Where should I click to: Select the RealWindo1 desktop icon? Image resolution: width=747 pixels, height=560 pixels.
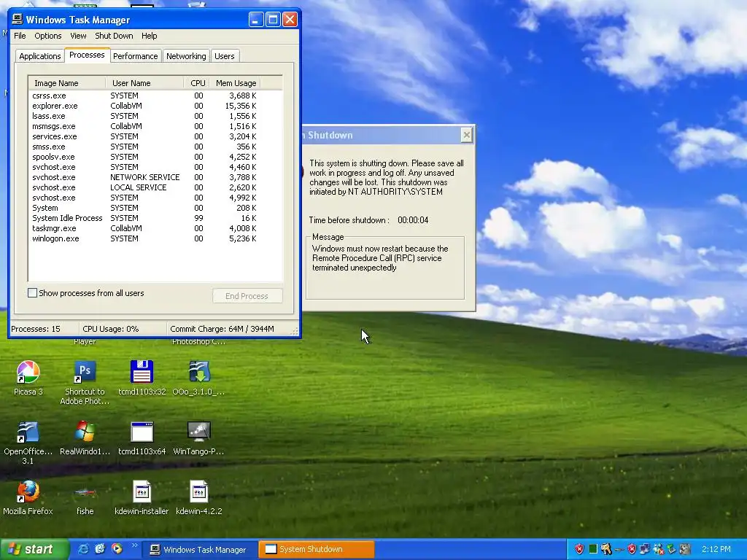point(85,438)
